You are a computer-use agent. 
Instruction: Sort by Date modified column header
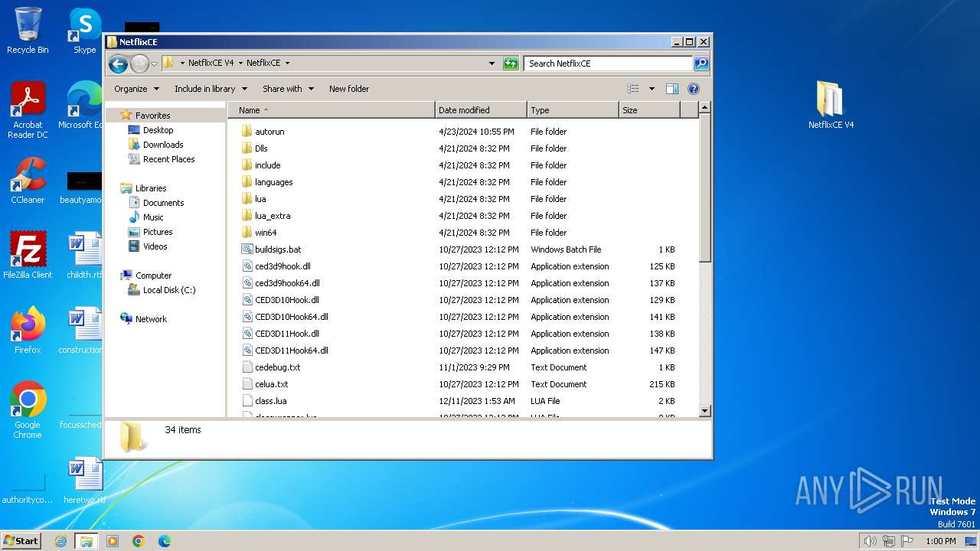[x=481, y=110]
